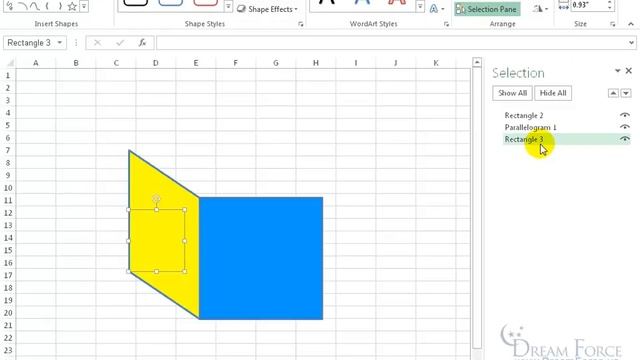This screenshot has width=640, height=360.
Task: Apply the red outline shape style
Action: [205, 3]
